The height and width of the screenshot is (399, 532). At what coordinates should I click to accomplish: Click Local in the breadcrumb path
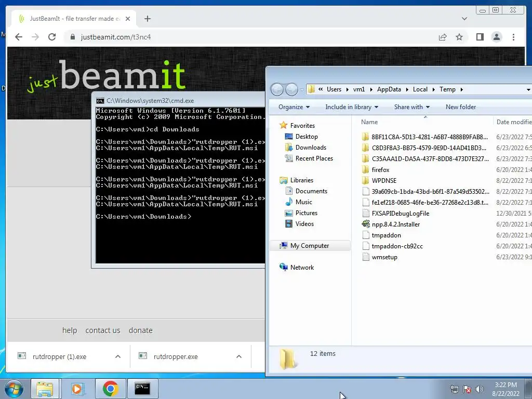(x=420, y=89)
